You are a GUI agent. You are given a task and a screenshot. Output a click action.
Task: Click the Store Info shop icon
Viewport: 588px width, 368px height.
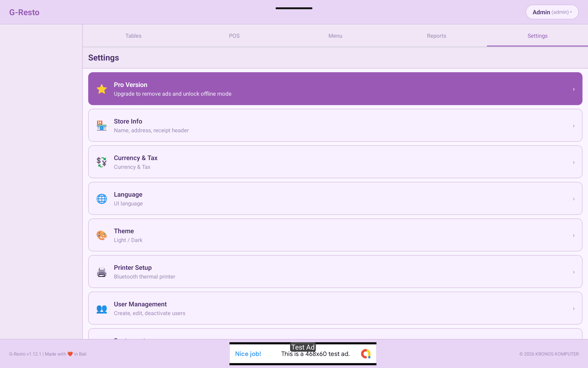(x=102, y=126)
